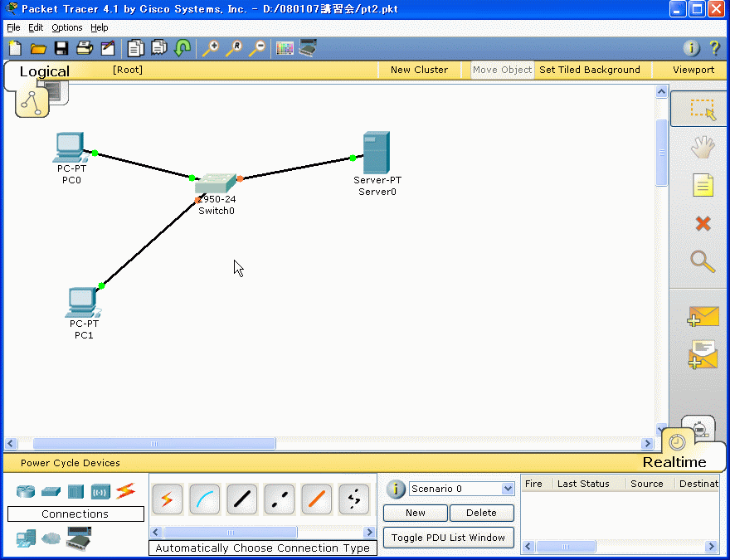Pick the Console cable connection
730x560 pixels.
tap(204, 499)
